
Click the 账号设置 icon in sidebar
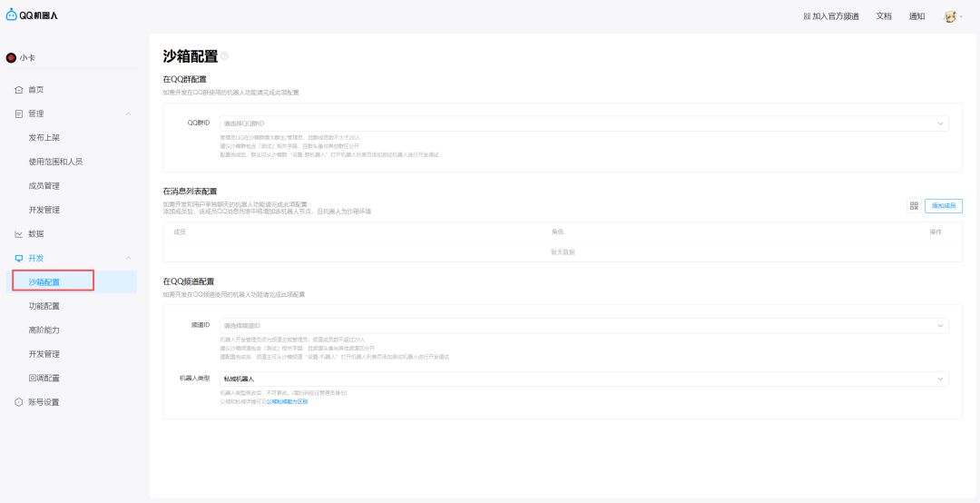tap(19, 402)
